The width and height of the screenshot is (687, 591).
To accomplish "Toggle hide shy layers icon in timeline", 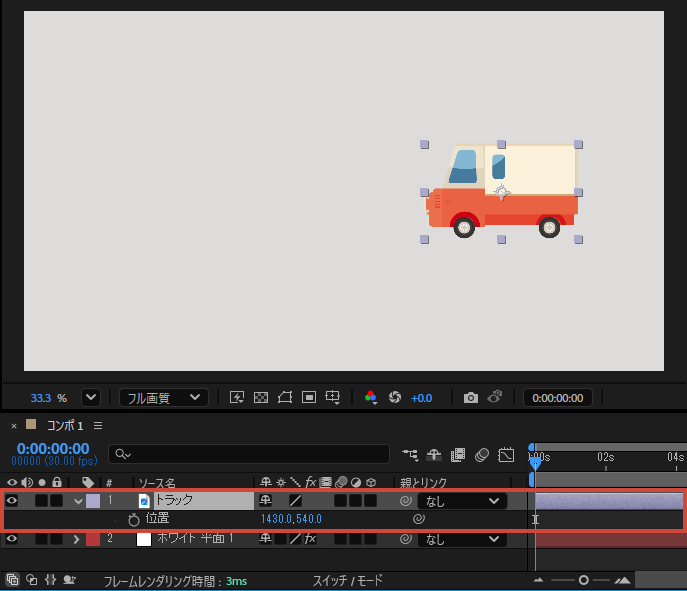I will 434,455.
